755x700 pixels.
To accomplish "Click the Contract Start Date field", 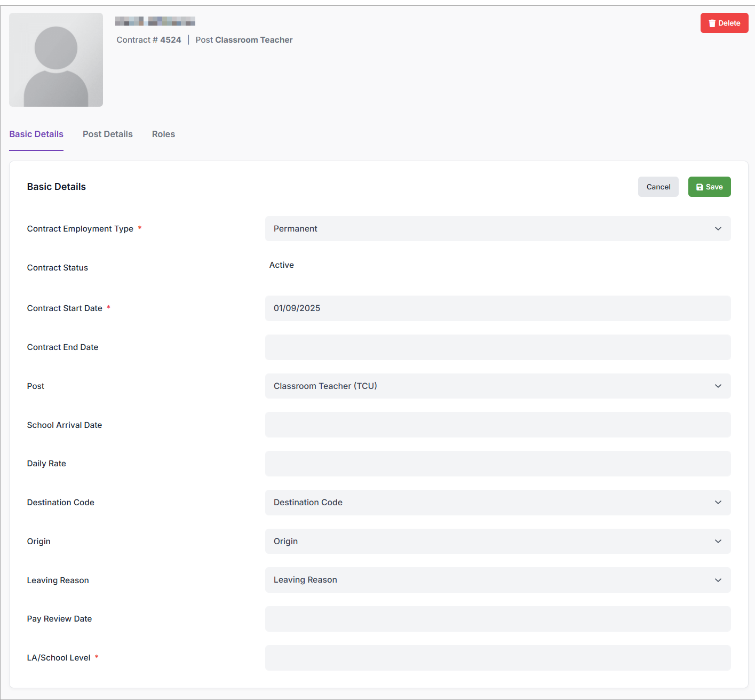I will tap(497, 308).
